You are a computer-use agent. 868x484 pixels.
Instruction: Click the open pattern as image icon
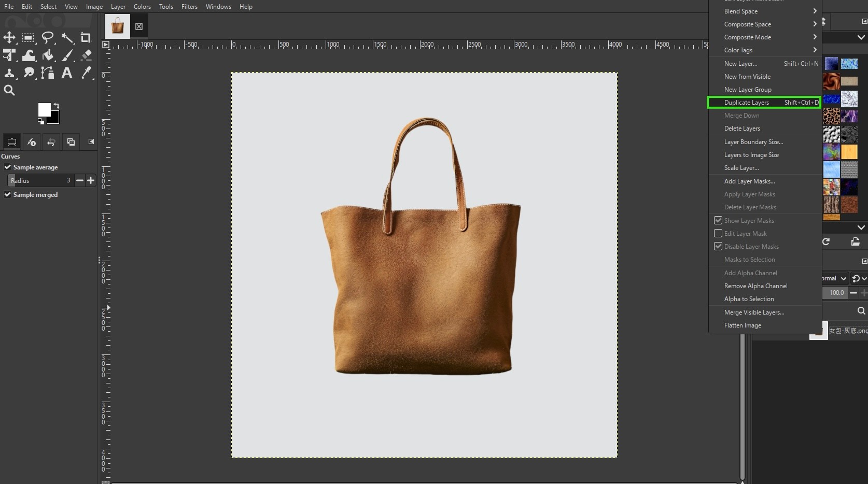coord(855,241)
